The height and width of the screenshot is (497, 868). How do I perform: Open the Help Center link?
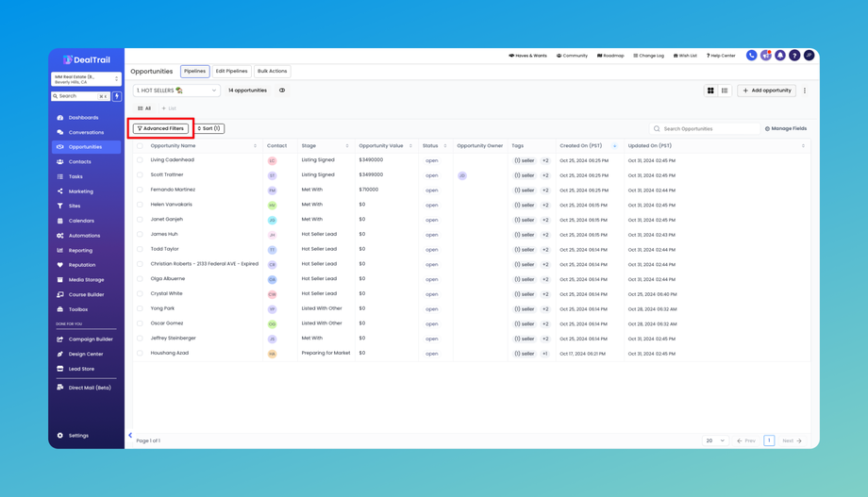(721, 56)
